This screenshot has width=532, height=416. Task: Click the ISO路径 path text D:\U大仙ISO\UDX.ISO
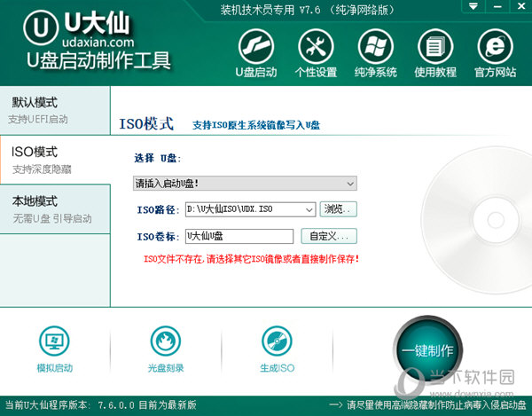pos(230,209)
